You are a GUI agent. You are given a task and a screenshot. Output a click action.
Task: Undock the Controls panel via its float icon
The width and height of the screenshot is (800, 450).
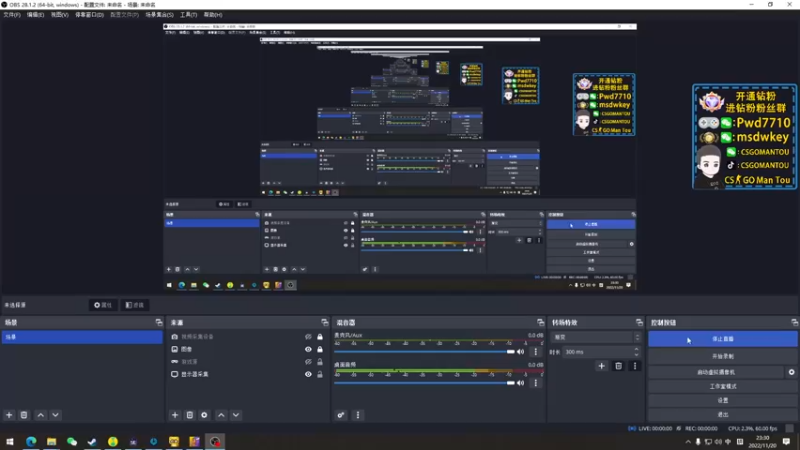794,322
